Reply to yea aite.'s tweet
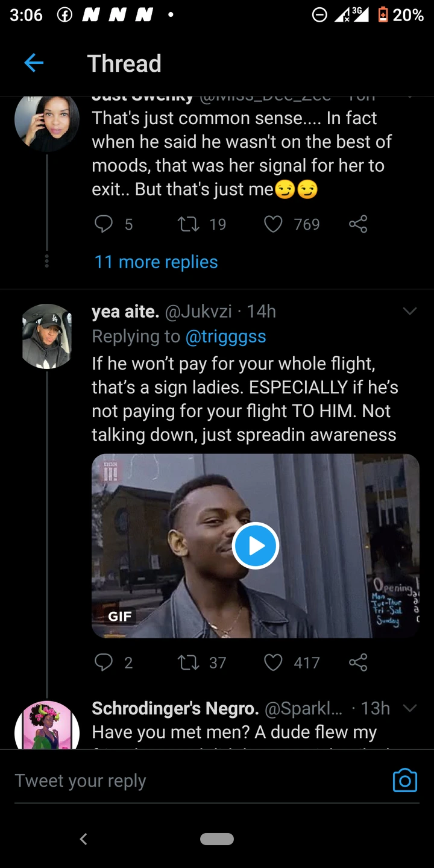Screen dimensions: 434x868 (104, 662)
